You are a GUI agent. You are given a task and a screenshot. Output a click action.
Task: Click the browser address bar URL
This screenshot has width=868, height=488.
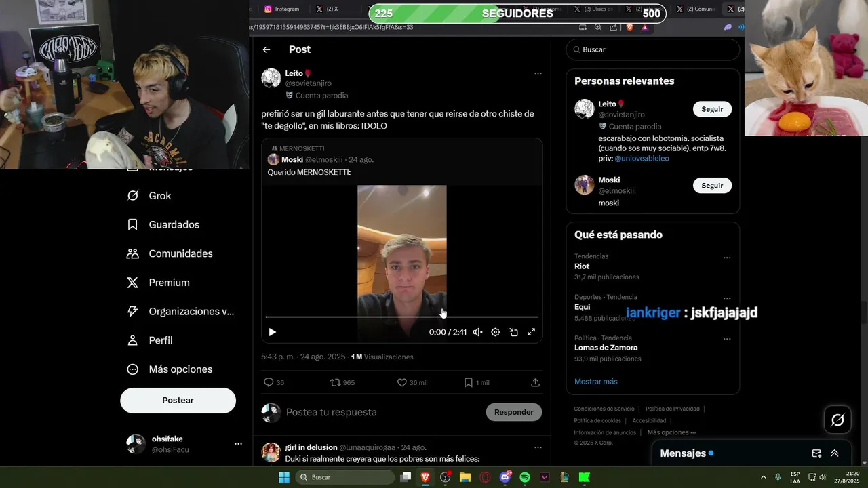331,27
